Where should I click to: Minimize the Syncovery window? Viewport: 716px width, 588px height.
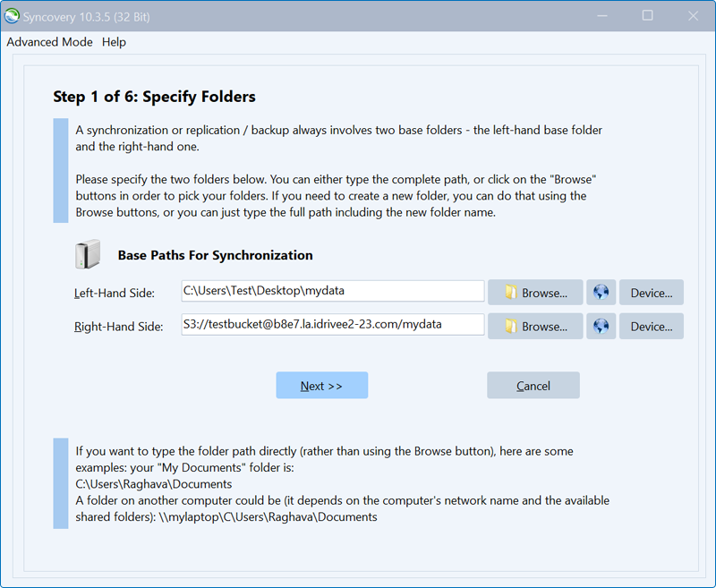(602, 16)
